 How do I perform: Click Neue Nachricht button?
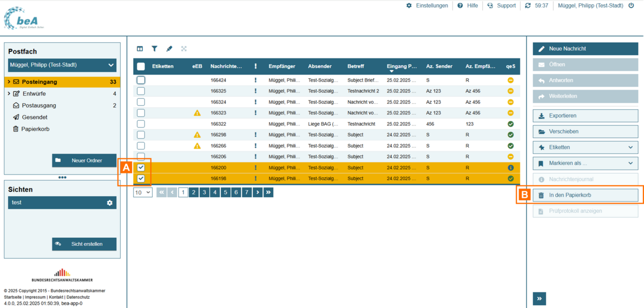(585, 49)
